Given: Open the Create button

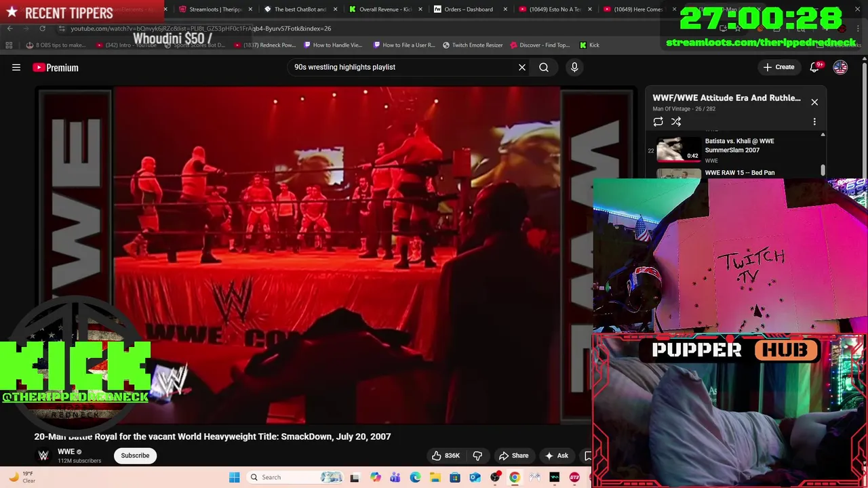Looking at the screenshot, I should (778, 67).
